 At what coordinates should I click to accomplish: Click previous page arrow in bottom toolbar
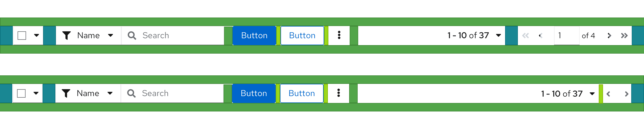[x=608, y=94]
